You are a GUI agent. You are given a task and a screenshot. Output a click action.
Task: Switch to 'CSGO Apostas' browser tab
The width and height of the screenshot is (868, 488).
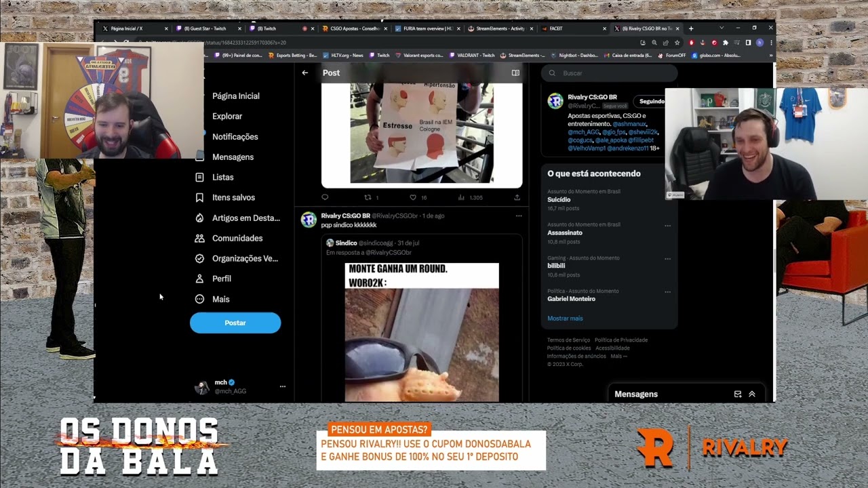click(355, 28)
